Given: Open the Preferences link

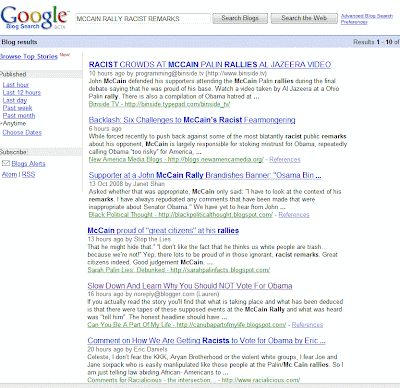Looking at the screenshot, I should coord(354,22).
